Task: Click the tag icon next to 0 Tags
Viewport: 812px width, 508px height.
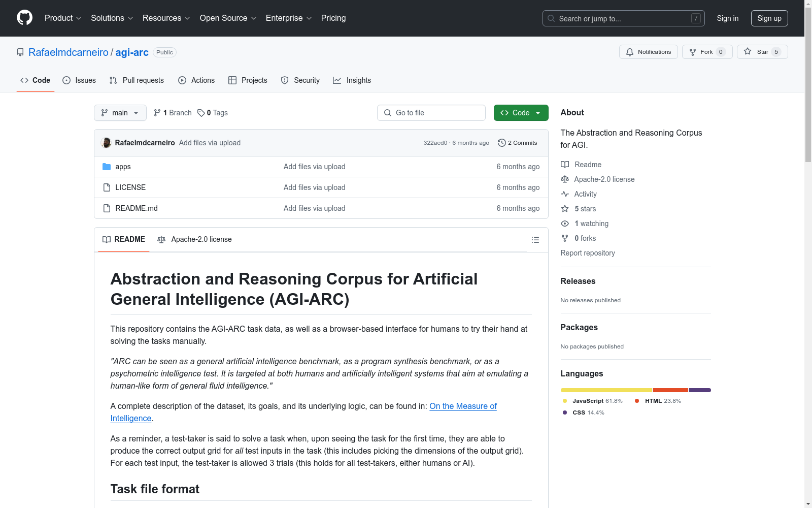Action: (x=201, y=113)
